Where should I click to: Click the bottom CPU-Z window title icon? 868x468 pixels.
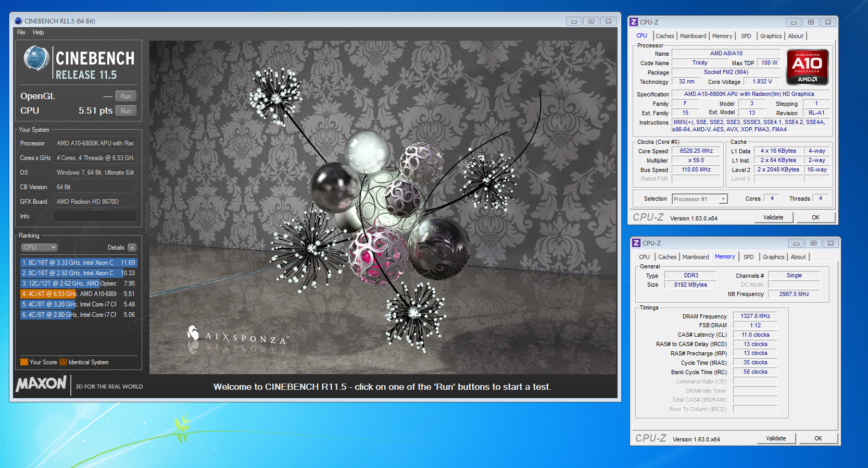point(636,243)
